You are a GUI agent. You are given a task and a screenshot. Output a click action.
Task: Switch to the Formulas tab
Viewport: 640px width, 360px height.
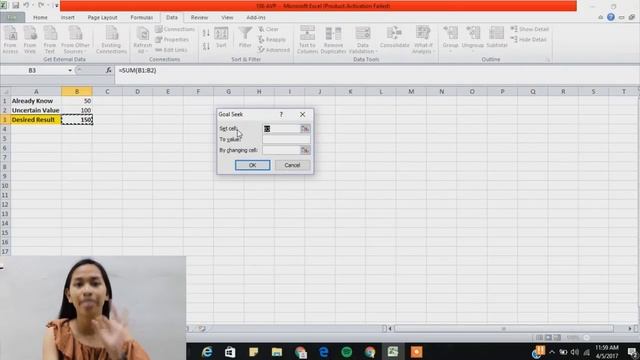[x=142, y=18]
